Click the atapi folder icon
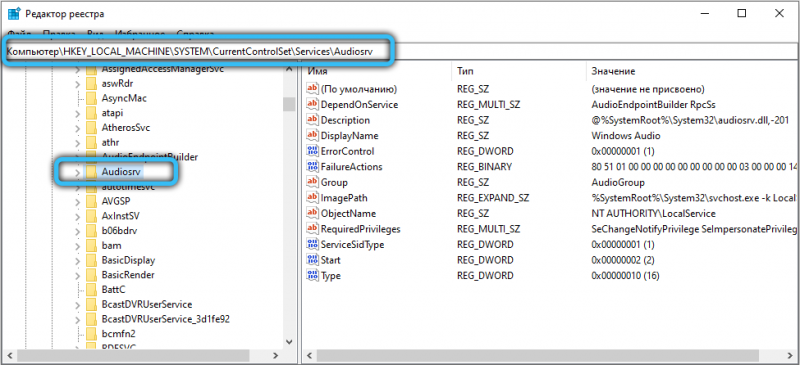 pyautogui.click(x=91, y=113)
